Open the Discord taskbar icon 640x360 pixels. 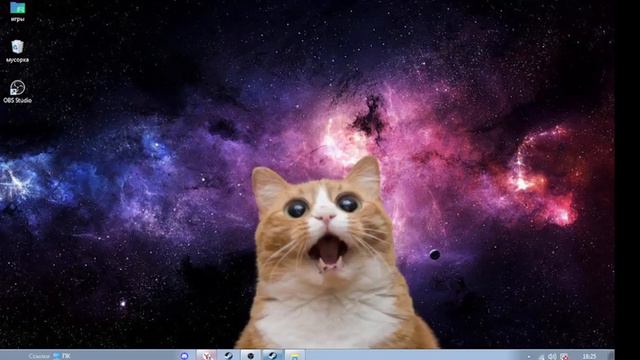click(184, 356)
